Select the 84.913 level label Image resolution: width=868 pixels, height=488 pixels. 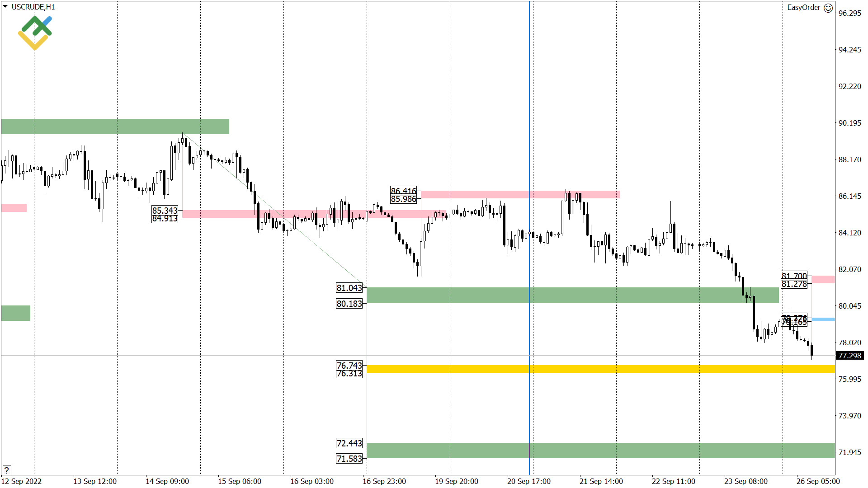point(165,219)
